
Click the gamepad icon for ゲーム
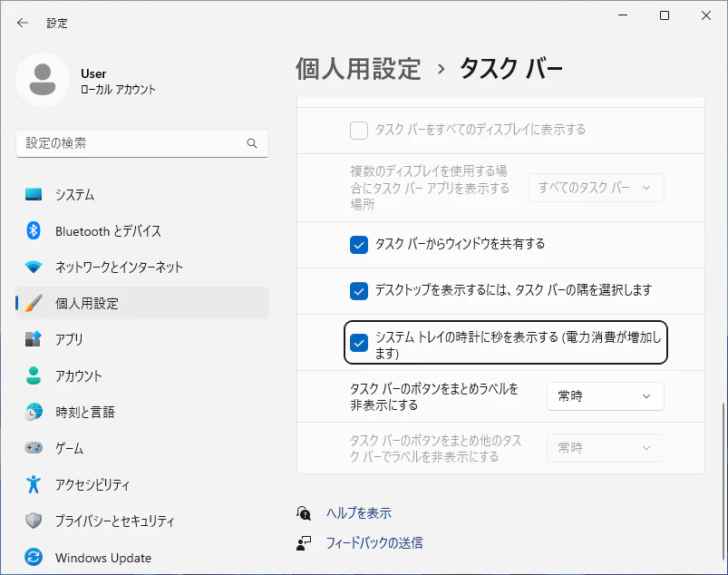pos(34,448)
